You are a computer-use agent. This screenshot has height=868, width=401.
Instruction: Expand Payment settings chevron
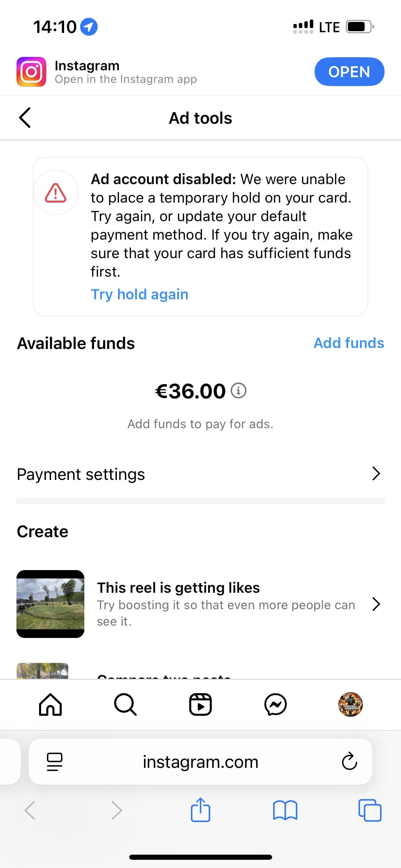(x=376, y=474)
